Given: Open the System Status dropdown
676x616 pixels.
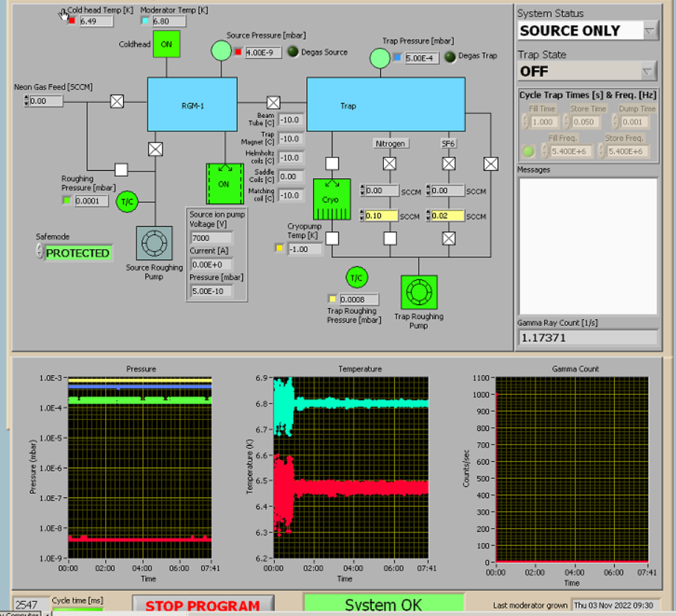Looking at the screenshot, I should (x=649, y=31).
